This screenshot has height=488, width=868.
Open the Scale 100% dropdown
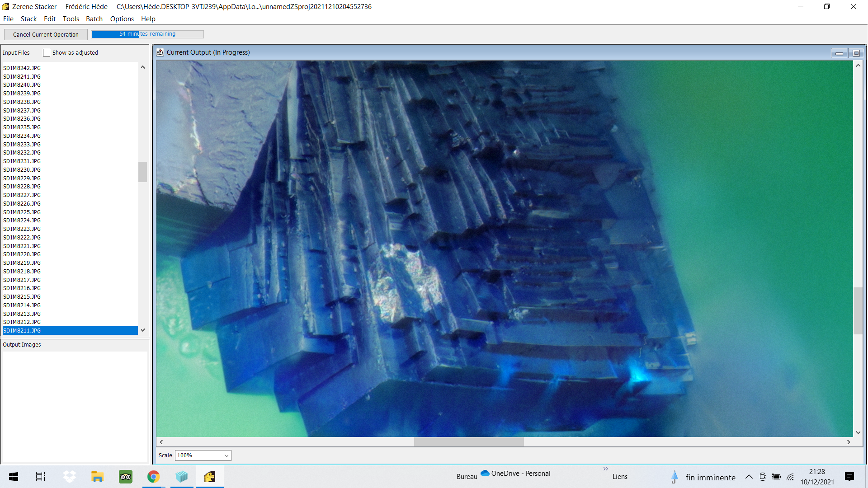pos(203,455)
